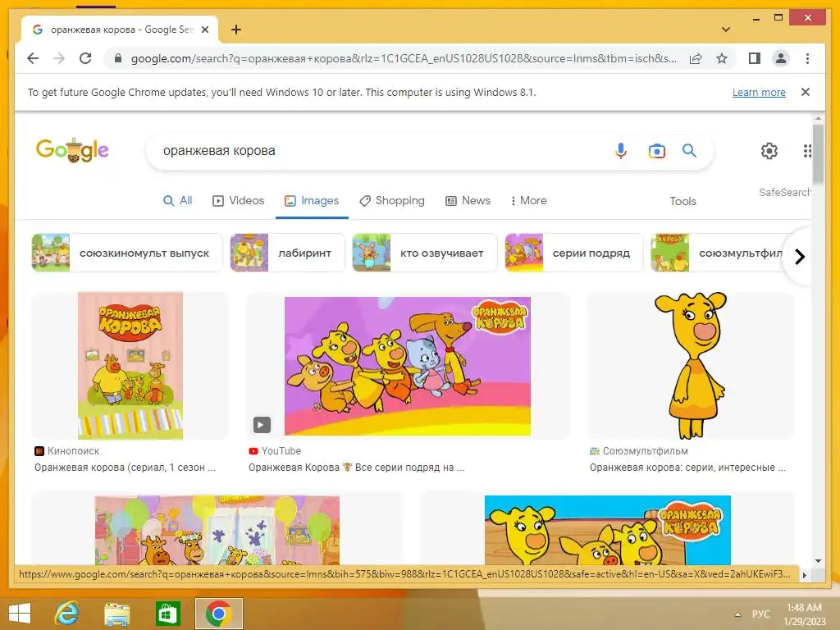The width and height of the screenshot is (840, 630).
Task: Click the scrollbar down arrow
Action: pos(818,561)
